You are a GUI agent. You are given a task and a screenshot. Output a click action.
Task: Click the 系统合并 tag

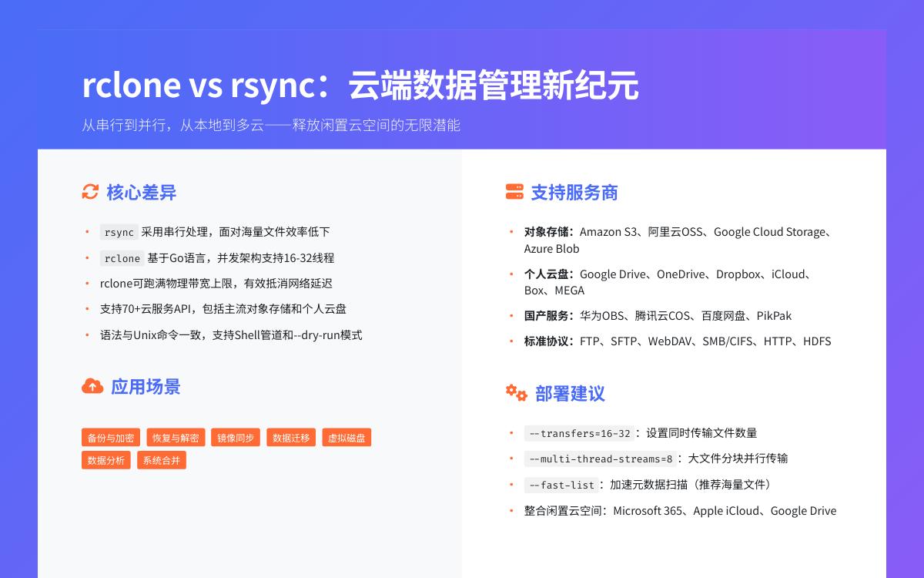[x=162, y=462]
